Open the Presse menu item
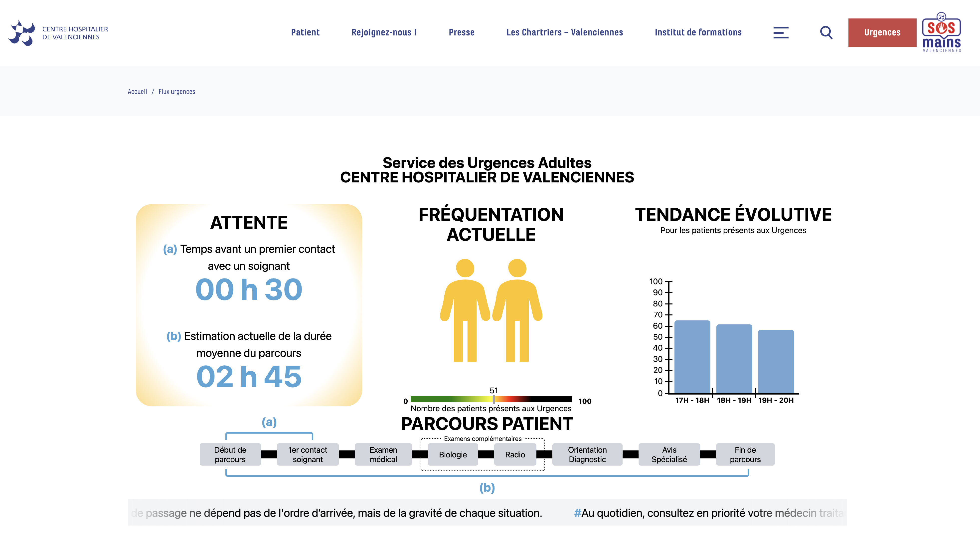Image resolution: width=980 pixels, height=554 pixels. 461,32
